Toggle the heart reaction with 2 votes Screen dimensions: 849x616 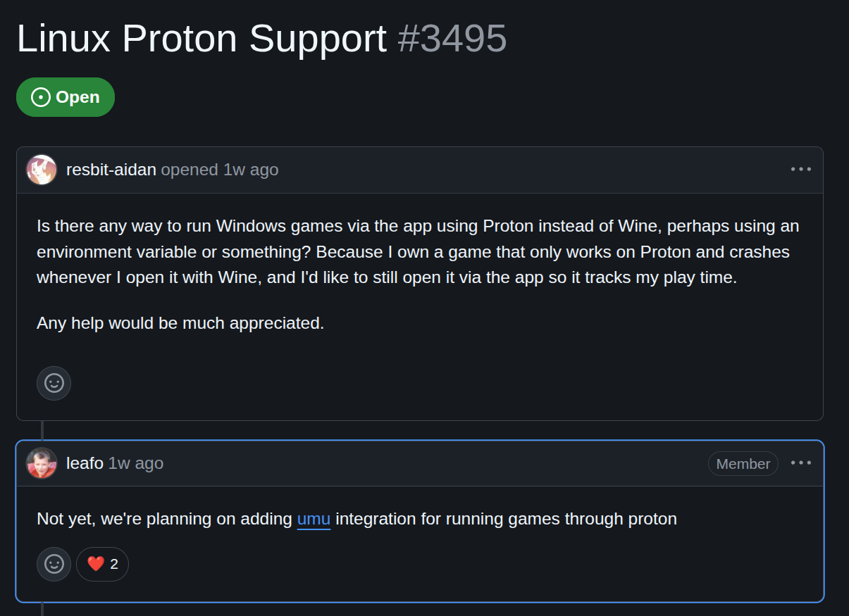(x=102, y=564)
